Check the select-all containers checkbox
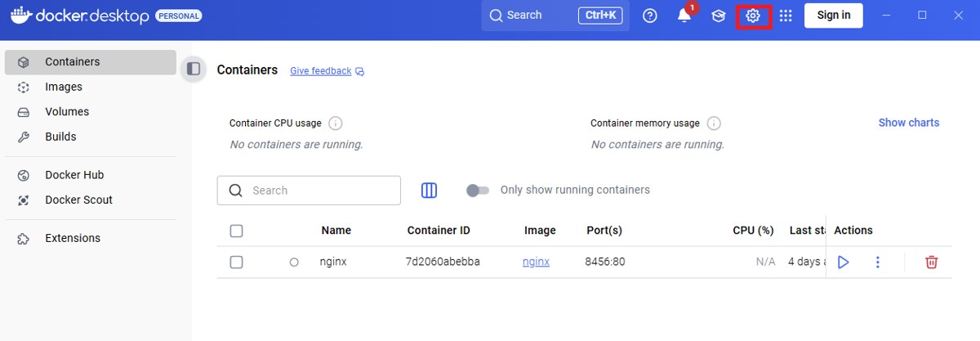980x341 pixels. pos(236,231)
